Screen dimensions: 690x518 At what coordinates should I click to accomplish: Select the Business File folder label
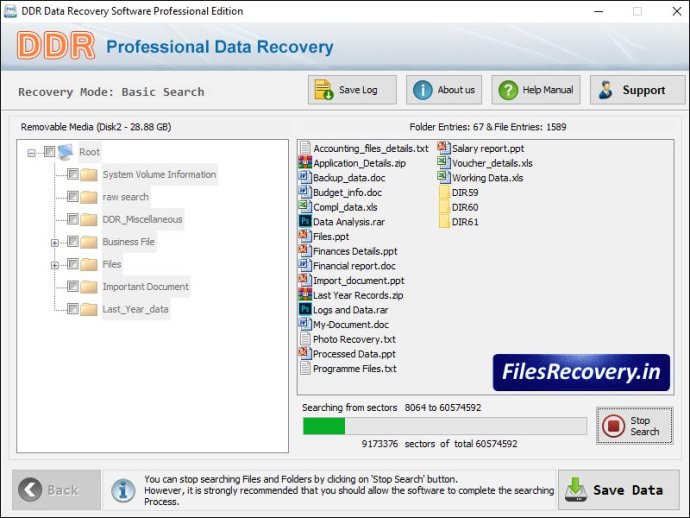pos(128,242)
